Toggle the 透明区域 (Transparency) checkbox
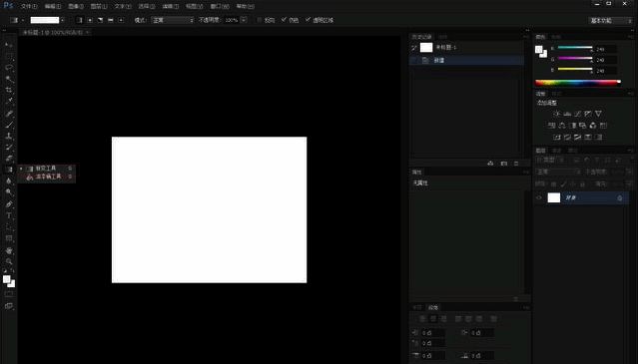This screenshot has width=638, height=364. coord(308,20)
